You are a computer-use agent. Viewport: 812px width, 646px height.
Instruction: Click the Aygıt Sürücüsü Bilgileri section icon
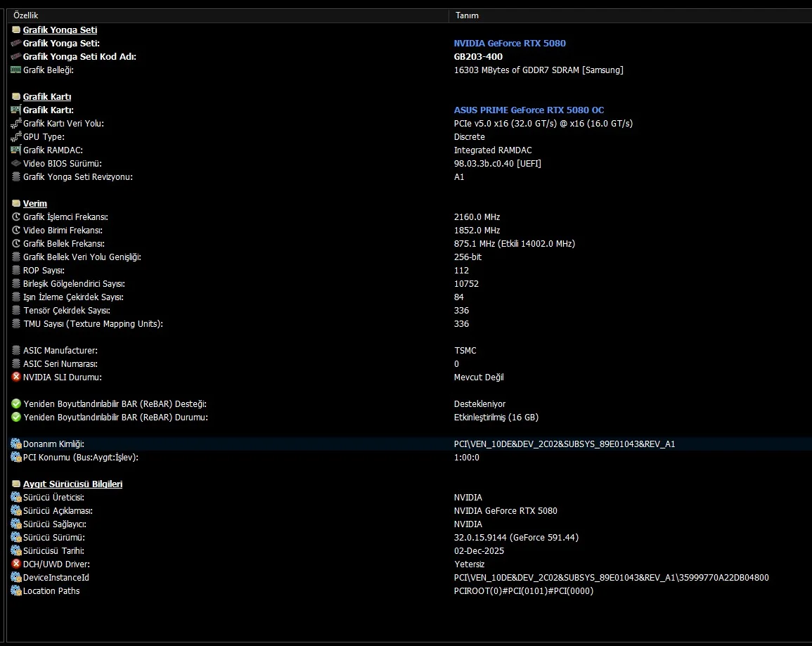(x=16, y=484)
